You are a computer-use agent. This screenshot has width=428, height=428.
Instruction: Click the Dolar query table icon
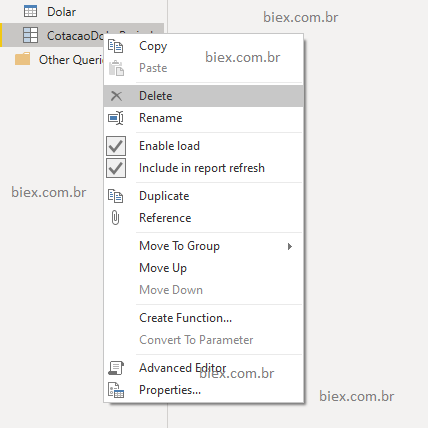[30, 12]
